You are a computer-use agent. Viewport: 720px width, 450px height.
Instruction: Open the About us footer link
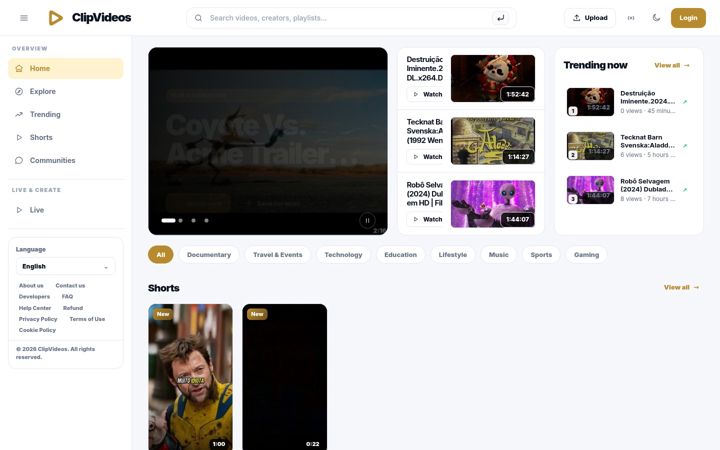(31, 286)
